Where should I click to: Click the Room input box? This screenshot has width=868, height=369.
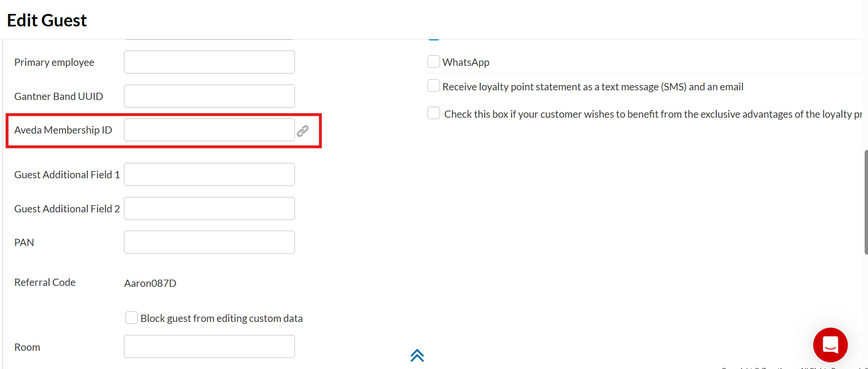[x=209, y=346]
